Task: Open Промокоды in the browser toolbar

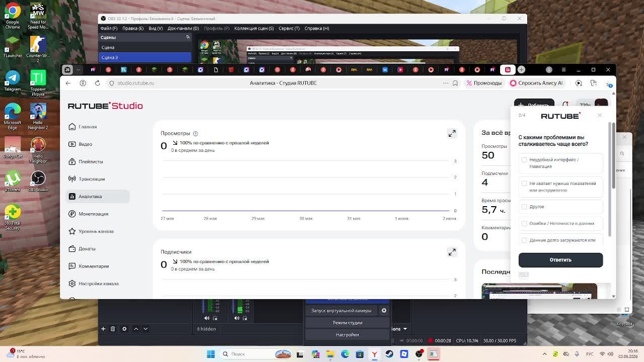Action: [484, 83]
